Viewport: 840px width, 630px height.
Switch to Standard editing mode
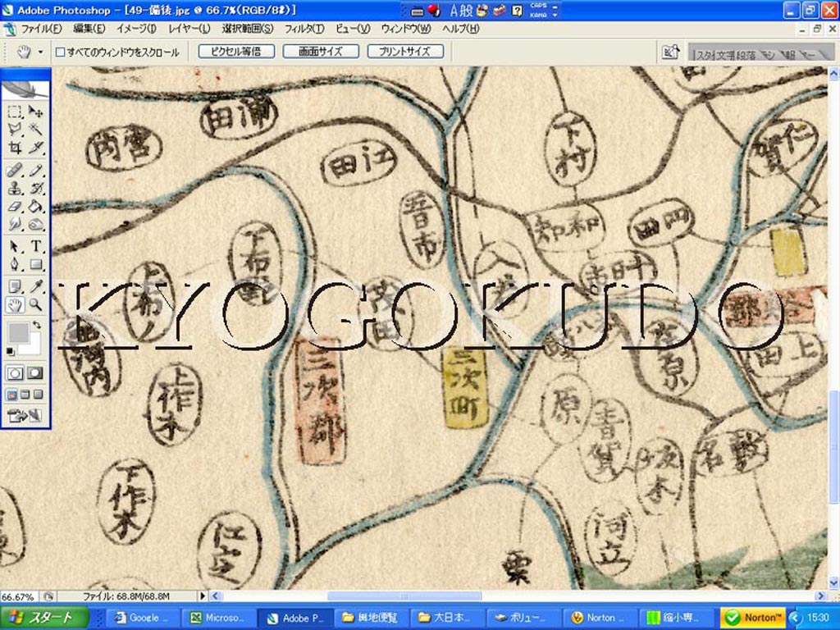tap(15, 373)
